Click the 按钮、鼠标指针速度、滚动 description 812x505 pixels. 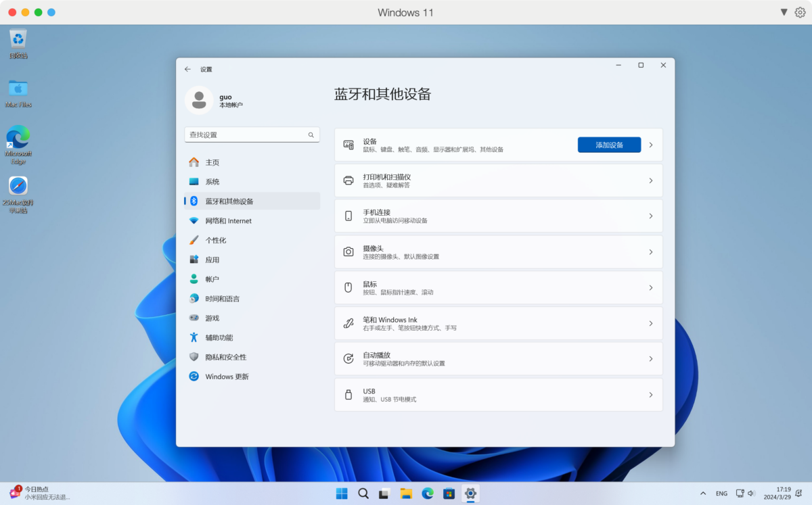coord(398,293)
